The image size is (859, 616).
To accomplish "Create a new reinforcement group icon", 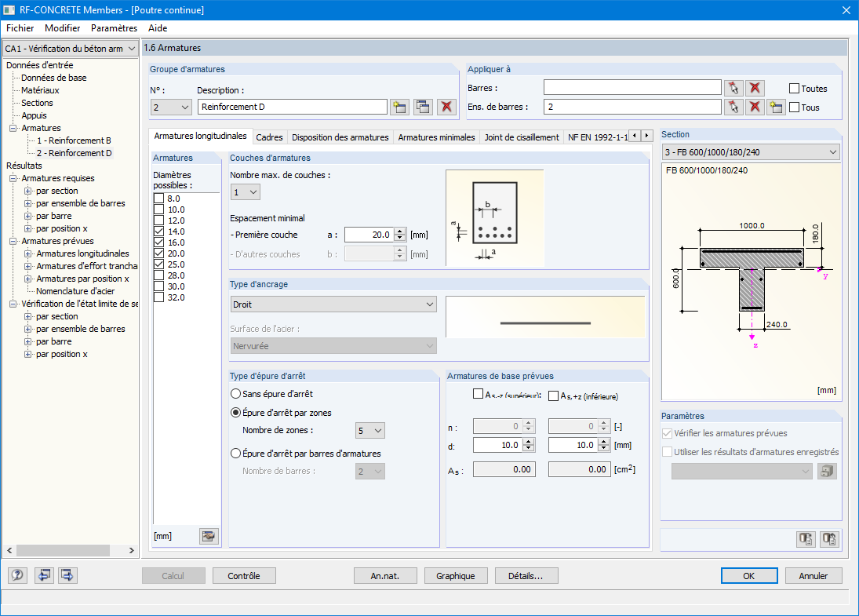I will [399, 107].
